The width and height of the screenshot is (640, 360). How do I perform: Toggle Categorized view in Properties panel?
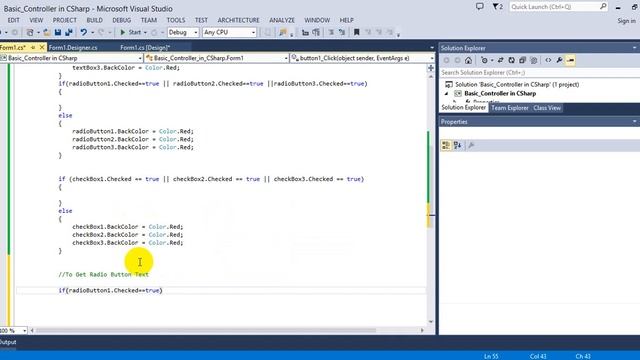tap(446, 145)
